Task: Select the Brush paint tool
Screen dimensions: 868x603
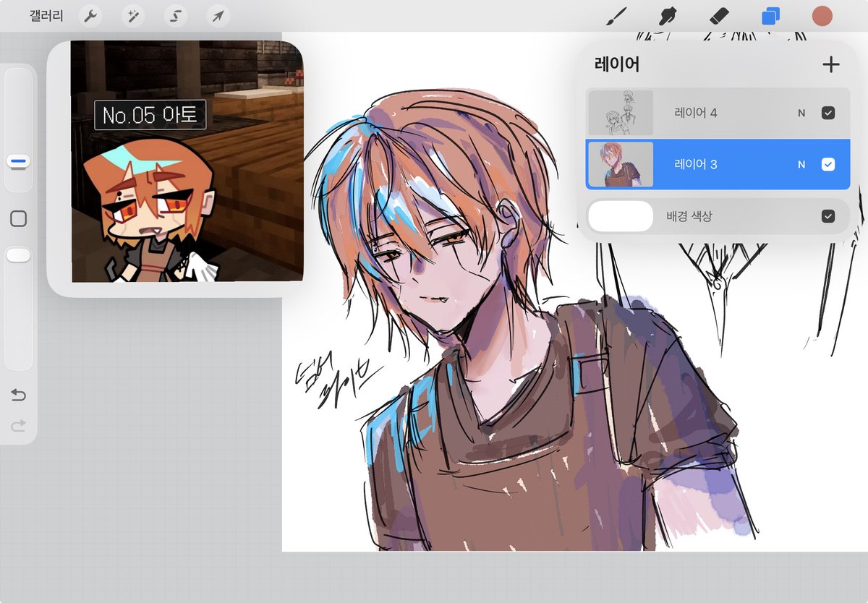Action: 616,16
